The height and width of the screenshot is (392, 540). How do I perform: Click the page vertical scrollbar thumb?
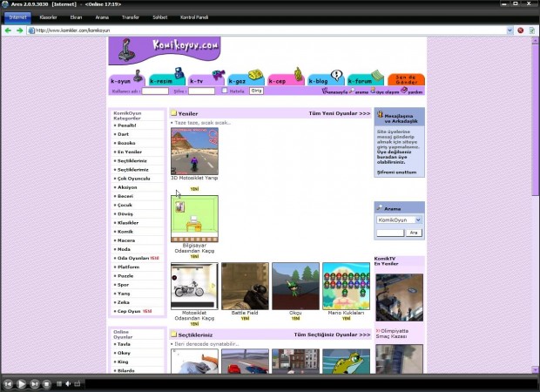(x=535, y=119)
